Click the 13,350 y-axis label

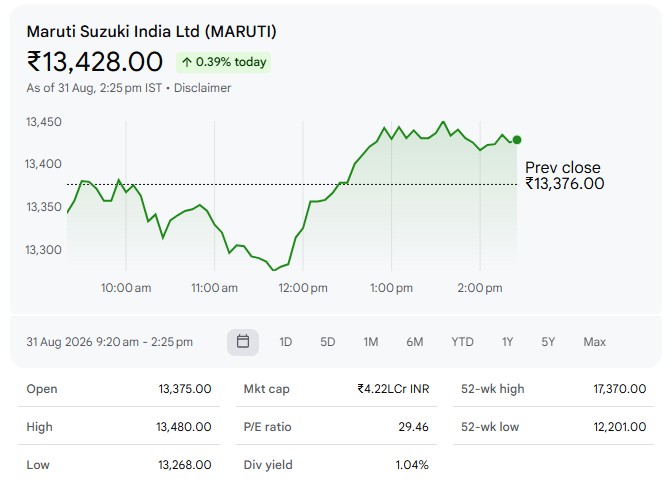44,207
